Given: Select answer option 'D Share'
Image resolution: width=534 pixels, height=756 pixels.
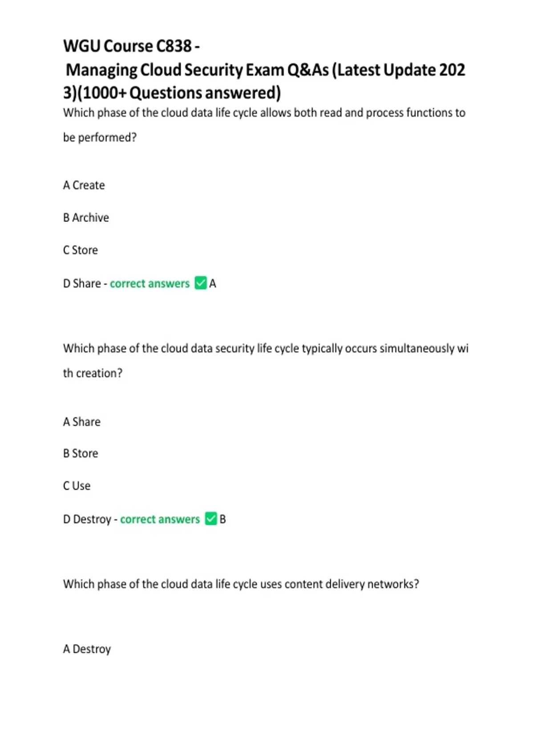Looking at the screenshot, I should pos(82,283).
